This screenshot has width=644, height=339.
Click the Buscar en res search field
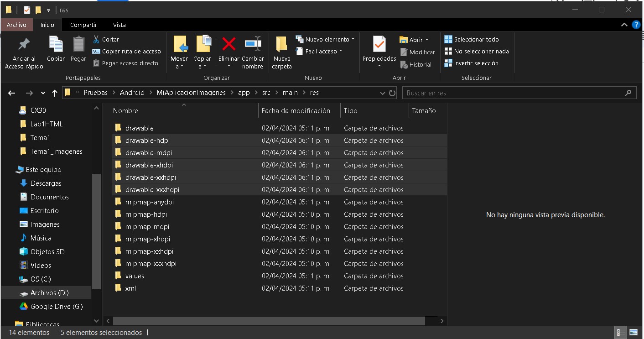point(513,93)
